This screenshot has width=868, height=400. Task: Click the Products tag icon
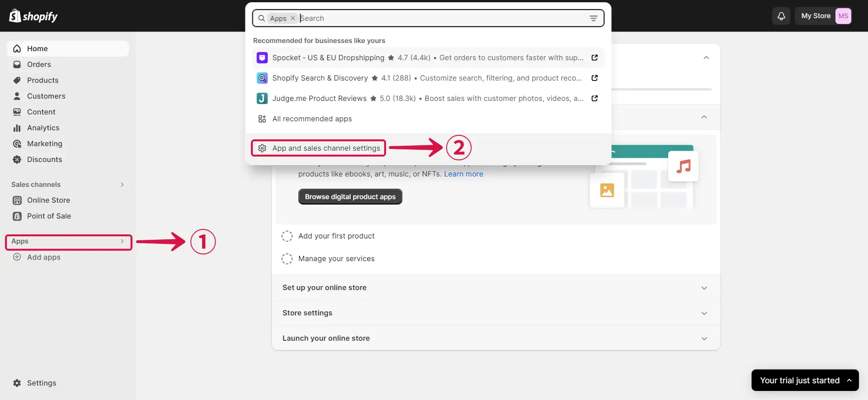(x=17, y=81)
